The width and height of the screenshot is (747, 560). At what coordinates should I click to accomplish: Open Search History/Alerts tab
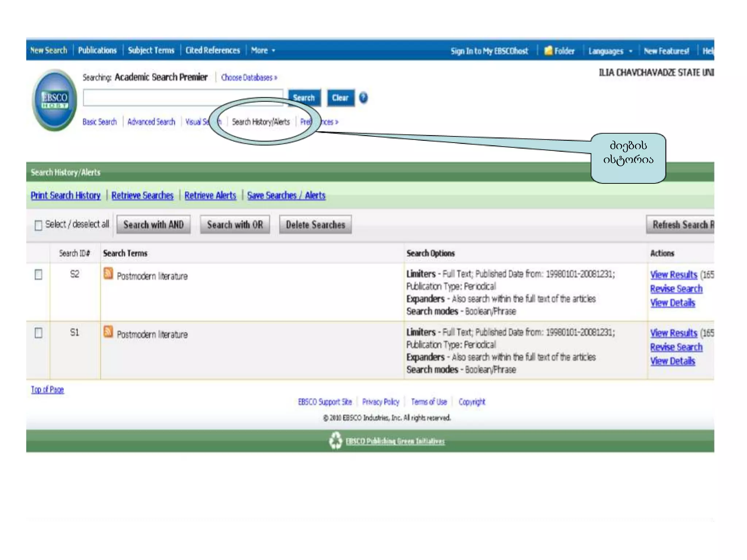click(260, 122)
